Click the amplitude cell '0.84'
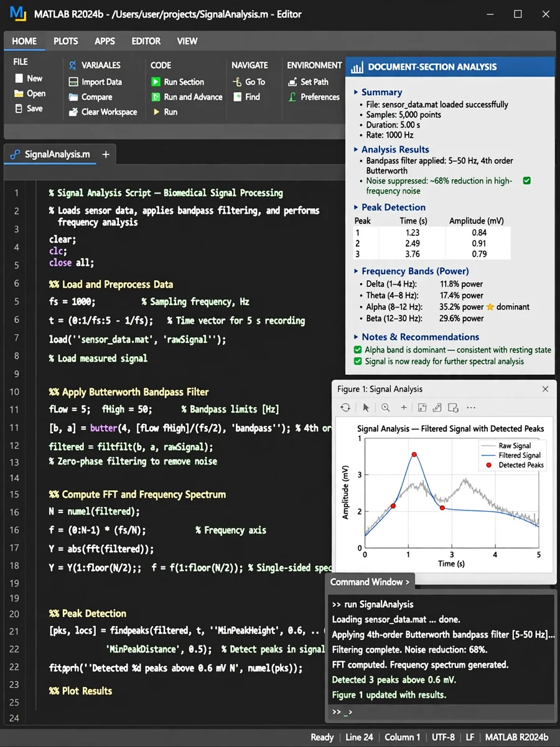 click(479, 233)
